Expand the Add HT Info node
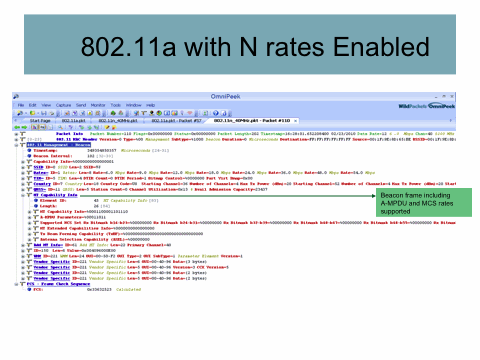480x360 pixels. click(23, 245)
